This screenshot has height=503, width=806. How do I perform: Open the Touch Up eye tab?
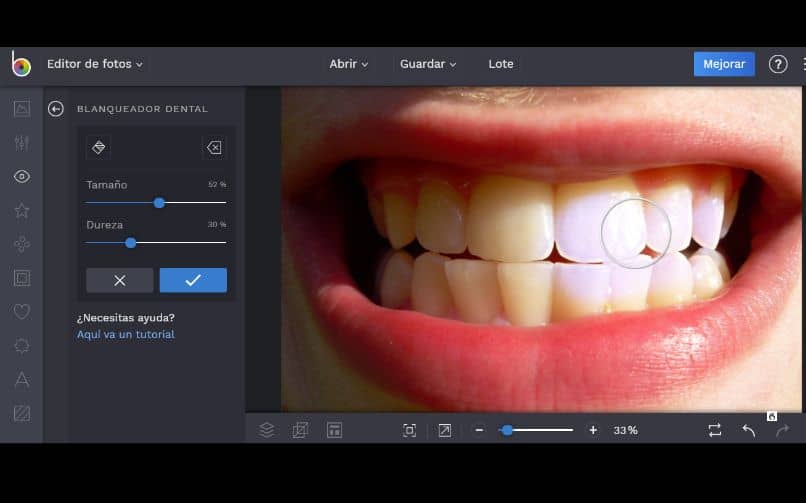coord(21,177)
